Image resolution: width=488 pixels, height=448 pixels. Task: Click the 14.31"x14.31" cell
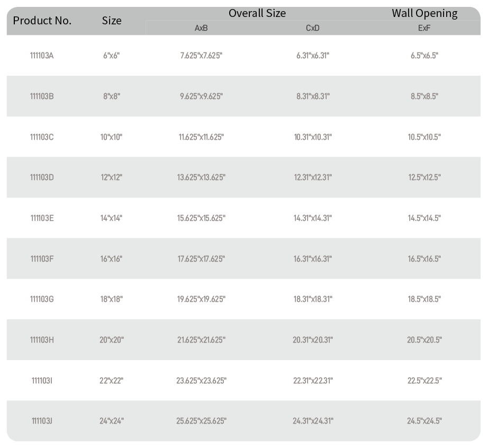pos(312,218)
